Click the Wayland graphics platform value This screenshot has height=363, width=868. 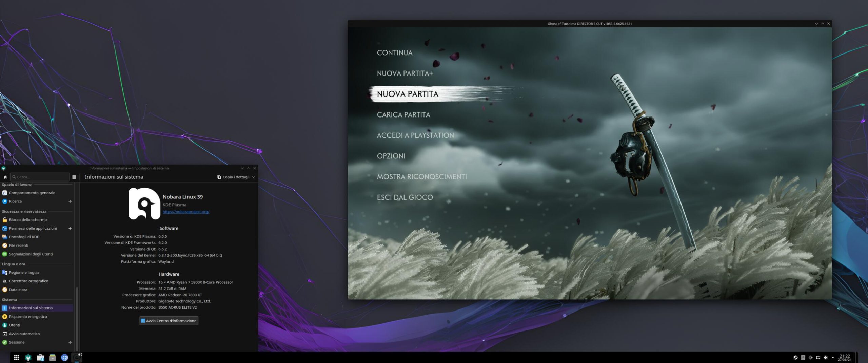click(166, 262)
